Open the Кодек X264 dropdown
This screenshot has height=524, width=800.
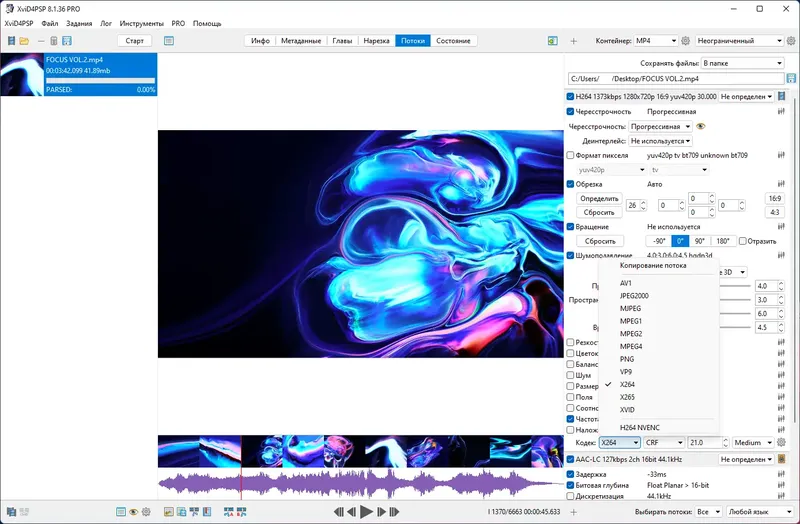click(620, 442)
